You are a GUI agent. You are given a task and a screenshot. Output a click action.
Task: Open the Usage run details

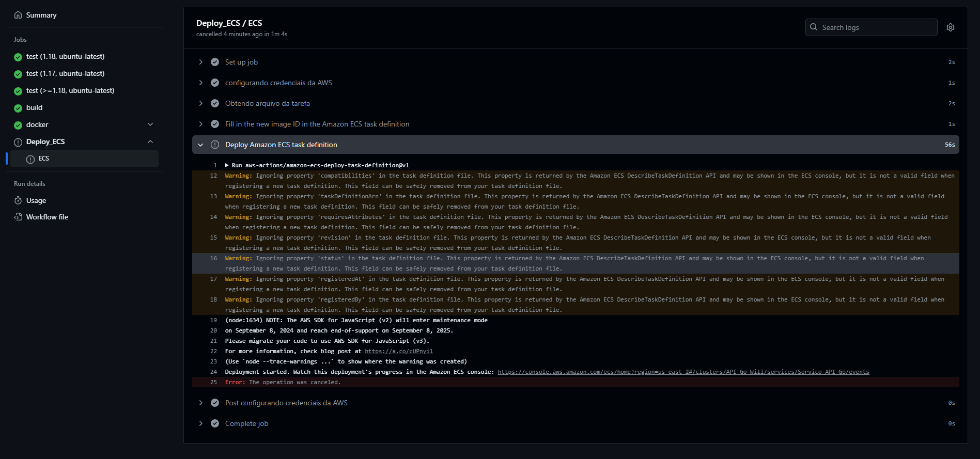36,200
